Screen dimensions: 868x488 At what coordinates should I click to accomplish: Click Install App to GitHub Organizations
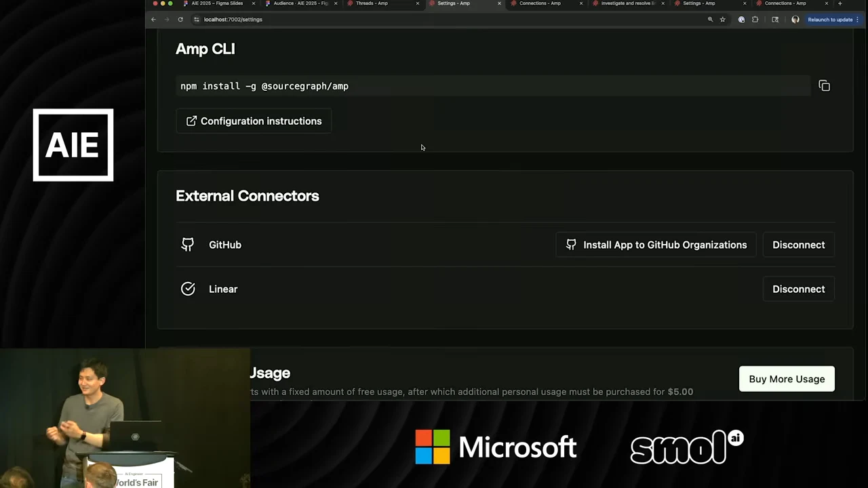click(x=656, y=245)
